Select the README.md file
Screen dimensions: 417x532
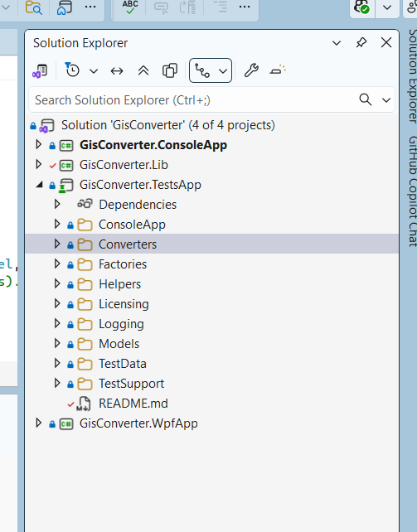pyautogui.click(x=133, y=404)
